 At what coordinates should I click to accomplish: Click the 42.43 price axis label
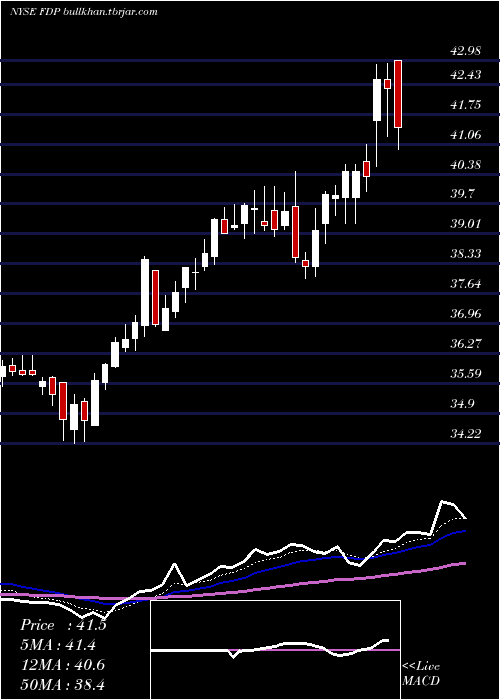pyautogui.click(x=466, y=75)
